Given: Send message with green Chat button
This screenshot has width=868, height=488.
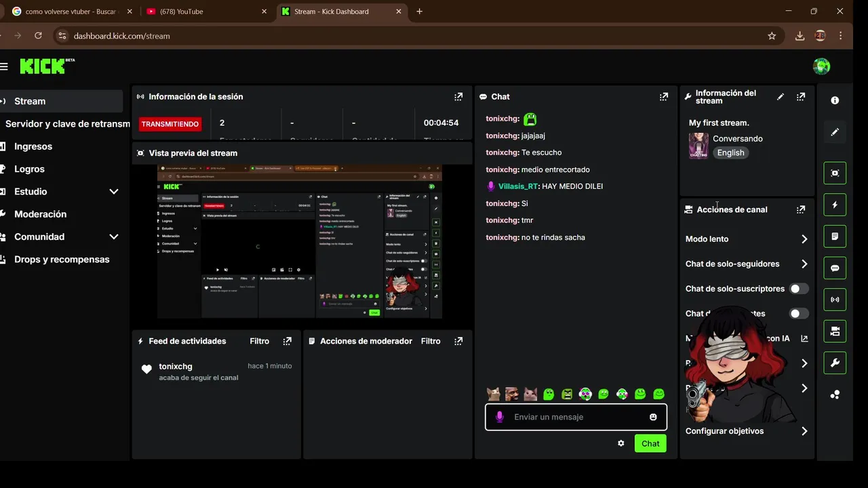Looking at the screenshot, I should (x=650, y=443).
